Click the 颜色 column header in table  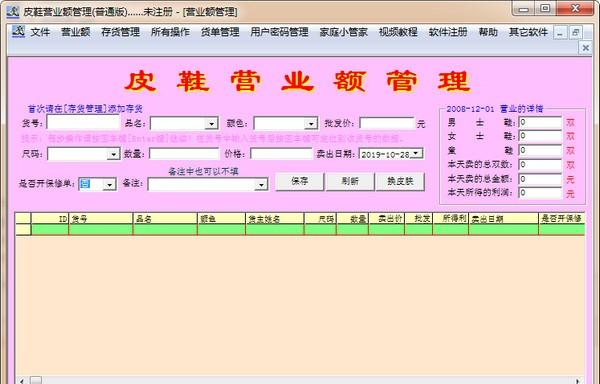[222, 218]
